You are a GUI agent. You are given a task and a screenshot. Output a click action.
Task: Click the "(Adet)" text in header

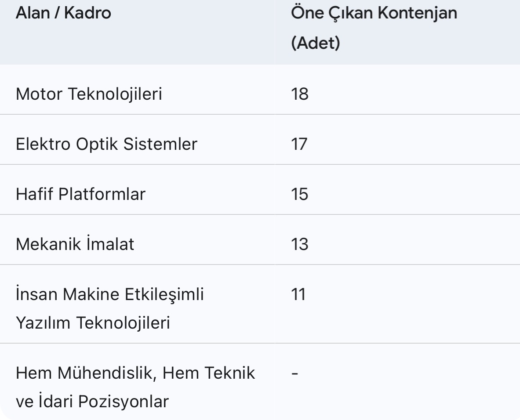(316, 43)
